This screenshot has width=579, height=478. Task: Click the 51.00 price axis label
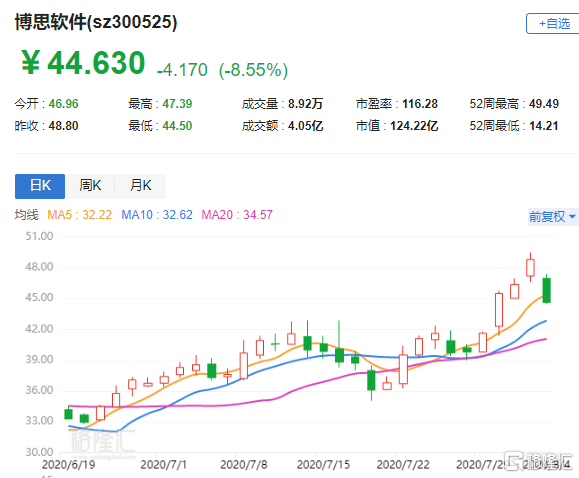(39, 236)
